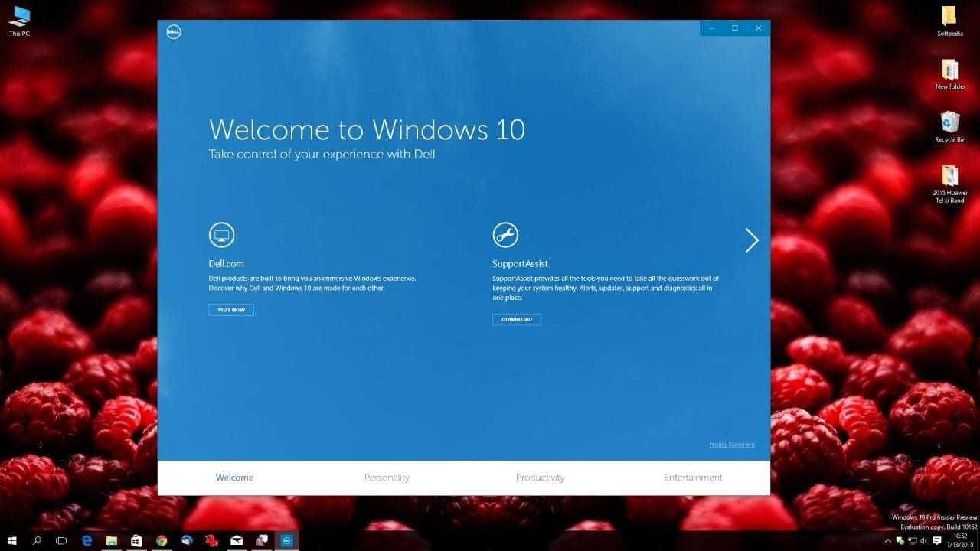Click the taskbar search magnifier icon
The image size is (980, 551).
(x=37, y=541)
